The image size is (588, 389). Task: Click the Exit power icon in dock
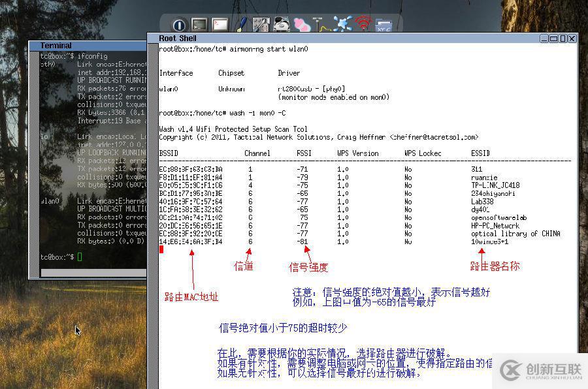pos(180,25)
